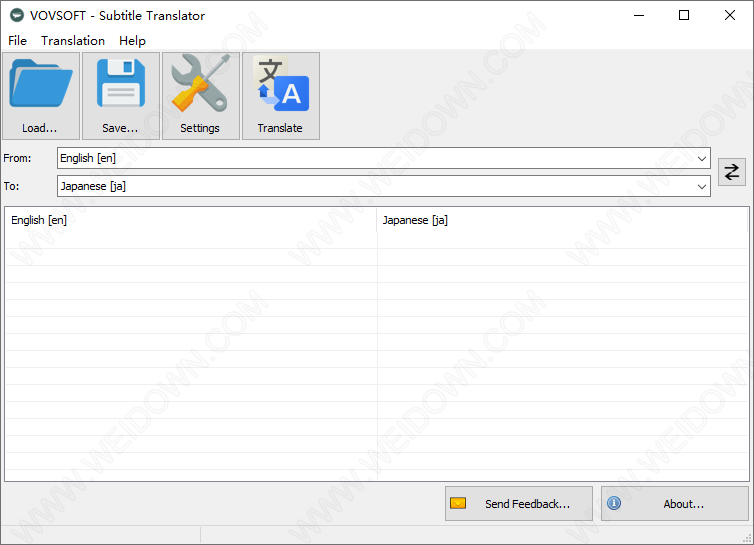Image resolution: width=754 pixels, height=545 pixels.
Task: Expand the From language dropdown arrow
Action: point(702,158)
